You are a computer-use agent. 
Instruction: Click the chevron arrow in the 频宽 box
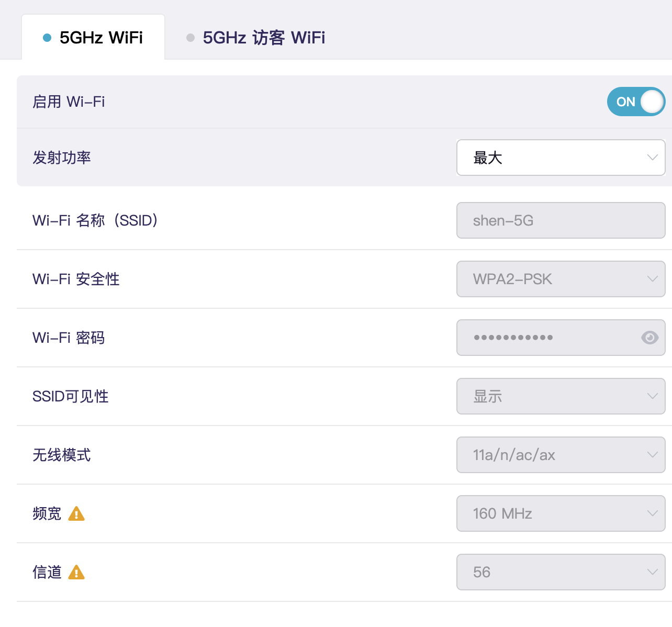point(652,513)
